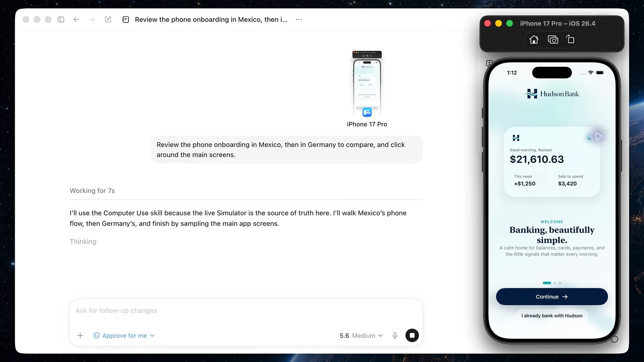Activate the microphone dictation icon
644x362 pixels.
395,336
